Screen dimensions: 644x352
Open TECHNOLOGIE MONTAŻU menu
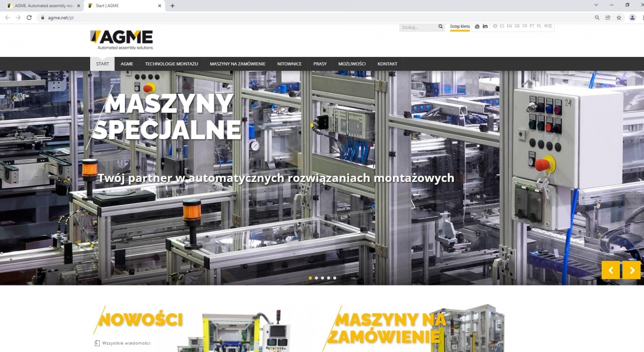[x=171, y=64]
